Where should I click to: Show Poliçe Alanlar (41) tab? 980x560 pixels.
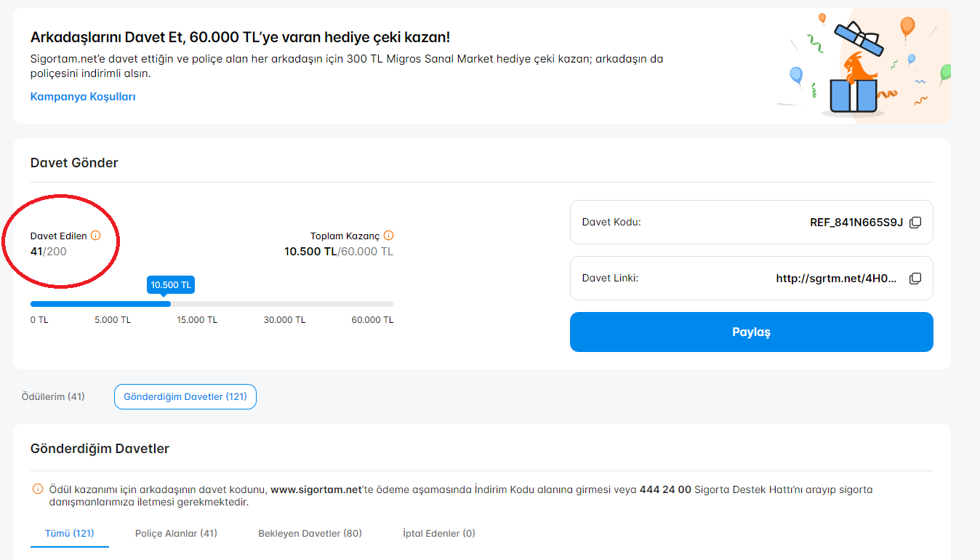click(x=176, y=533)
